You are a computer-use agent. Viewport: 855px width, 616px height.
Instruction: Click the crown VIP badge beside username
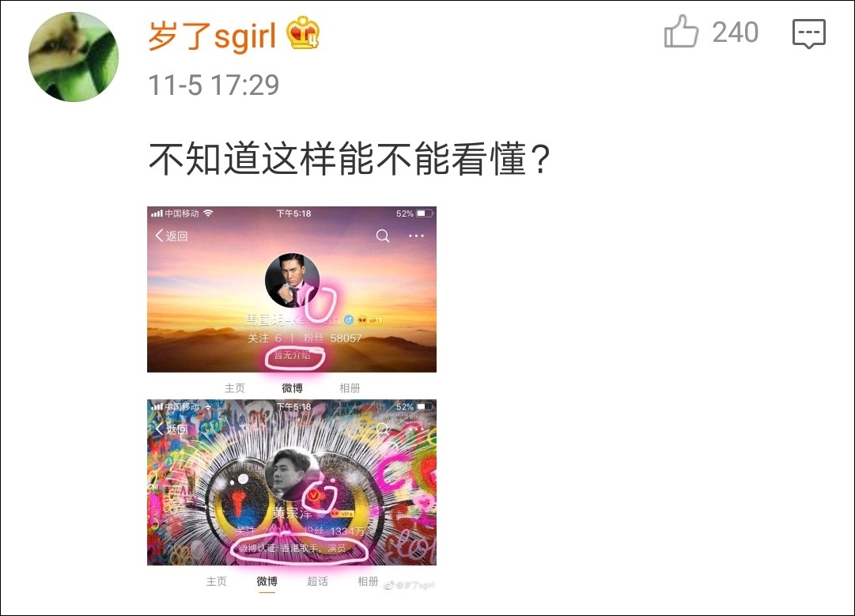click(x=303, y=32)
